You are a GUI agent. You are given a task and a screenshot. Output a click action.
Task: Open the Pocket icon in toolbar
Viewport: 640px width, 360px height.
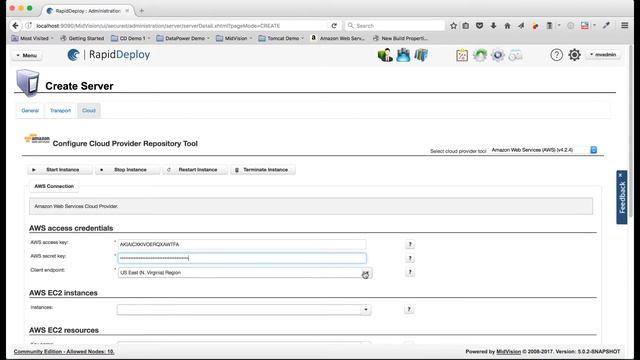479,26
